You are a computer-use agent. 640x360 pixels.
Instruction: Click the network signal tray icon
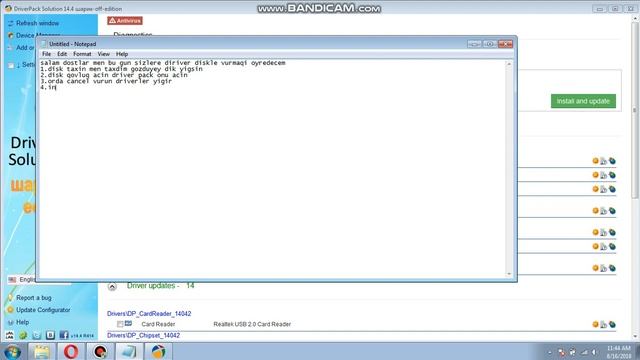click(584, 352)
